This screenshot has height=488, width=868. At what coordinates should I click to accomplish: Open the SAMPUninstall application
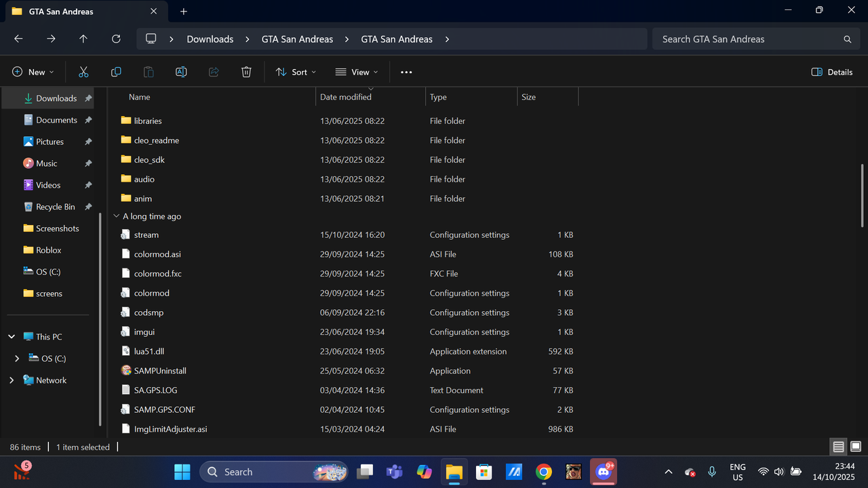(x=160, y=371)
